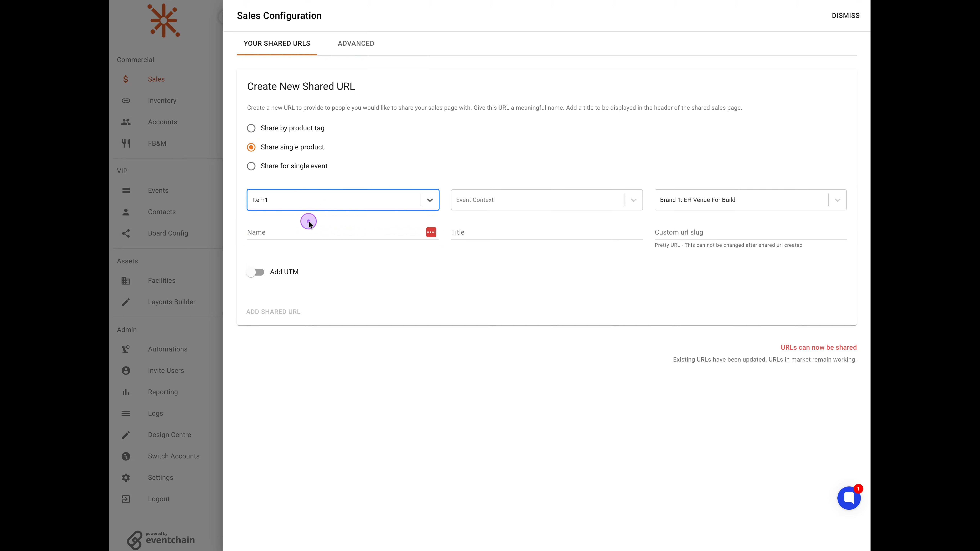Click the dollar sign Sales icon
The image size is (980, 551).
click(x=126, y=79)
